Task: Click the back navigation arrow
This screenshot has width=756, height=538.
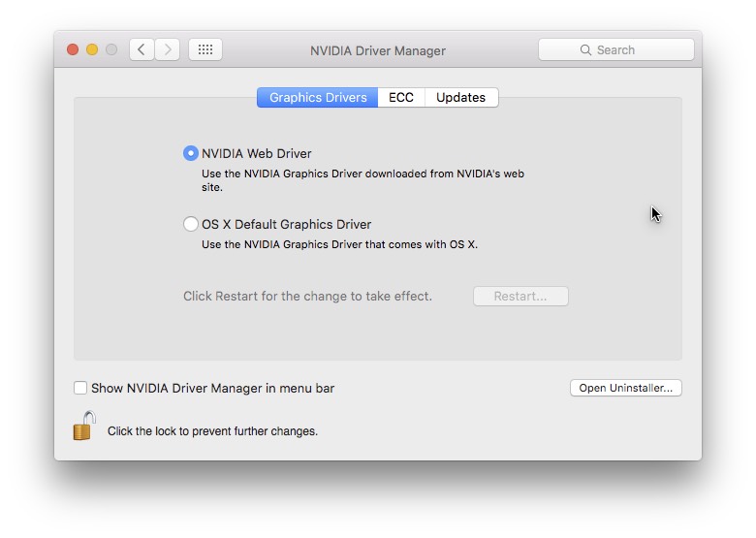Action: pos(142,49)
